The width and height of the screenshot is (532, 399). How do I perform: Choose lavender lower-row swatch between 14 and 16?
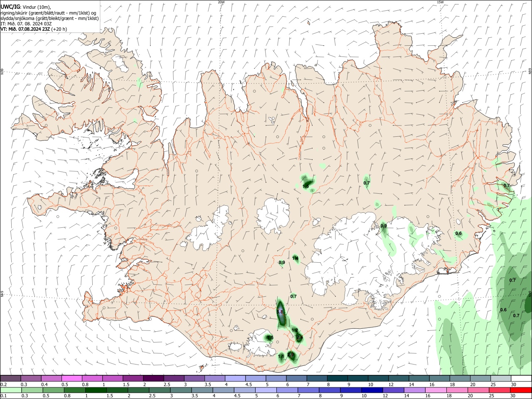(414, 390)
